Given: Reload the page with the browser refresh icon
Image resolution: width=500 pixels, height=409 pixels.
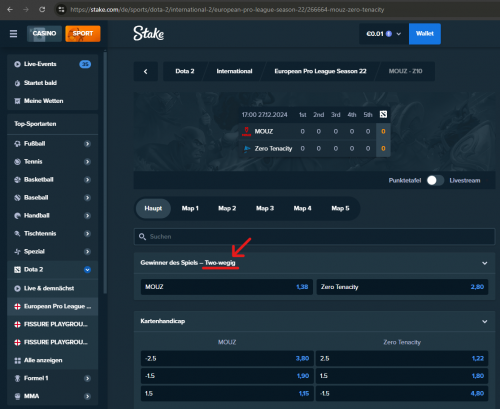Looking at the screenshot, I should pyautogui.click(x=42, y=9).
